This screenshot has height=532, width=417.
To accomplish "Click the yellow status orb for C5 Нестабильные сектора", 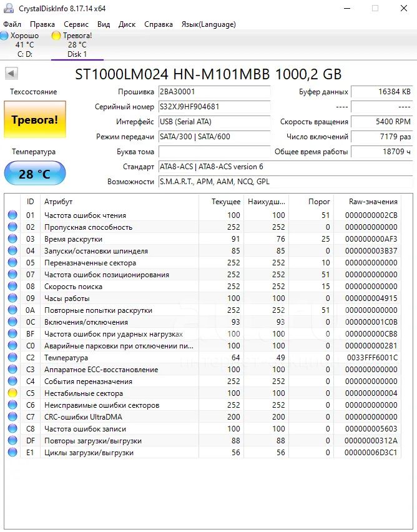I will click(x=12, y=393).
